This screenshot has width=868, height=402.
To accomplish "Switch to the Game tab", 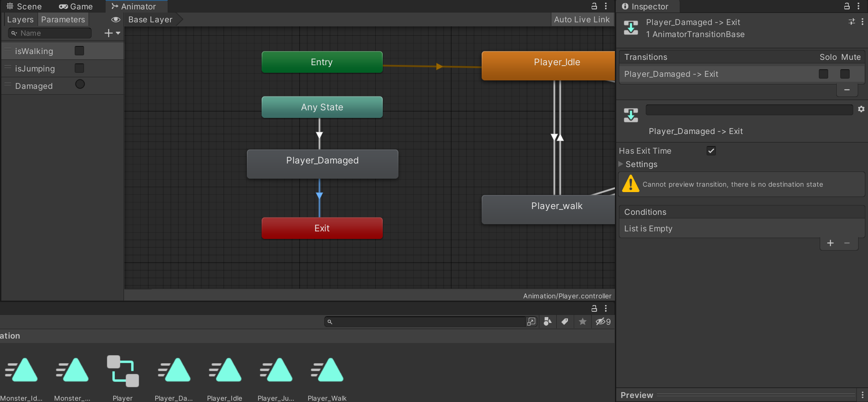I will click(76, 6).
